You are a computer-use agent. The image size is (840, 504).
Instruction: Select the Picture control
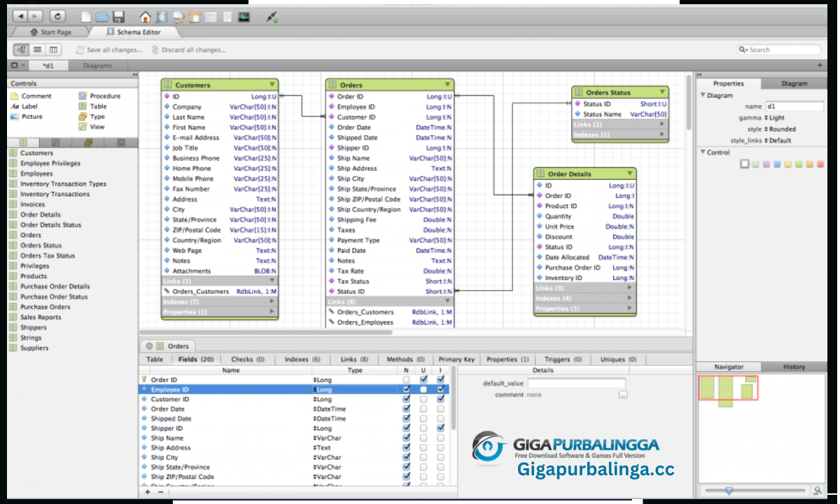tap(27, 117)
